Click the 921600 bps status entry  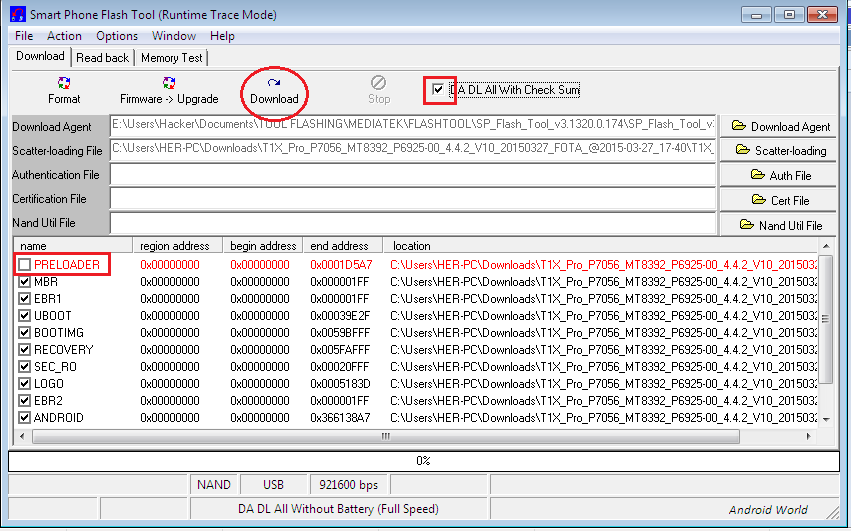[348, 484]
